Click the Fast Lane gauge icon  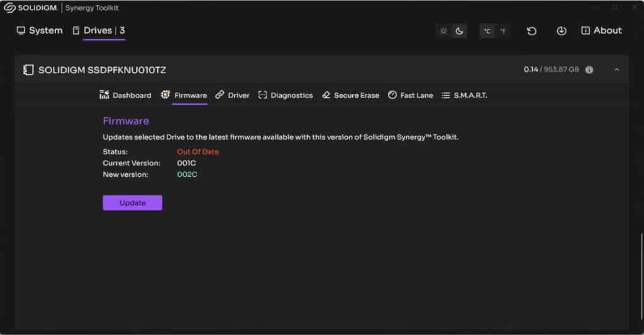[392, 95]
